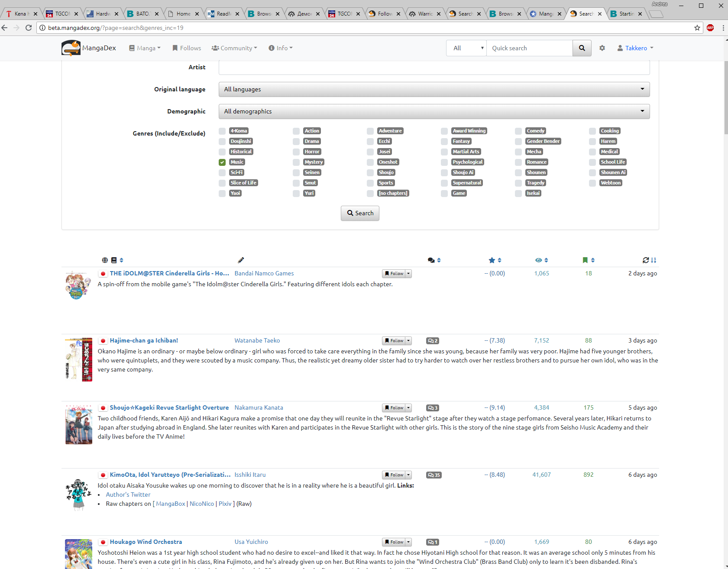This screenshot has width=728, height=569.
Task: Switch to the Starting browser tab
Action: [x=626, y=14]
